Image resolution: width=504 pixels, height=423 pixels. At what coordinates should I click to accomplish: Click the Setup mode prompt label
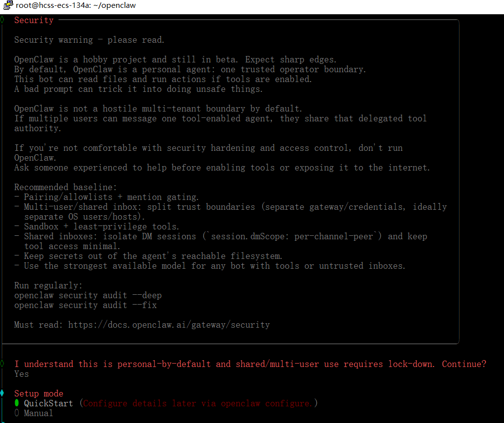pos(38,394)
